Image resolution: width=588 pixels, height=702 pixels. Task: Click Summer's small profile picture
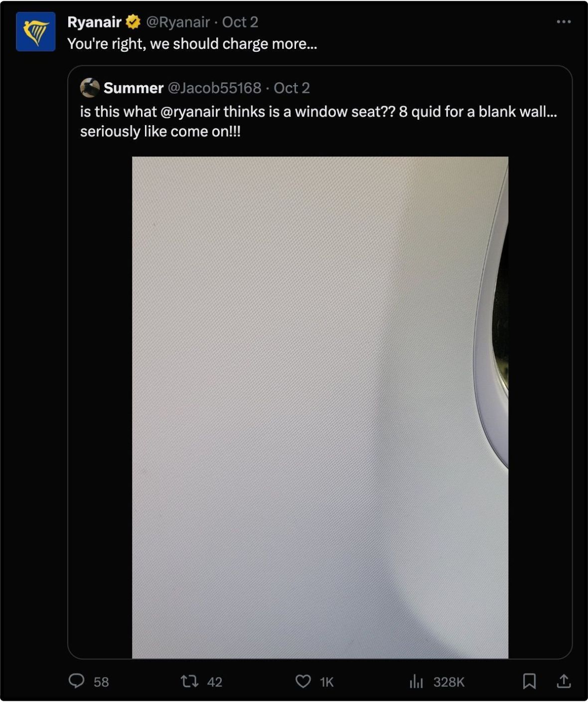point(90,88)
